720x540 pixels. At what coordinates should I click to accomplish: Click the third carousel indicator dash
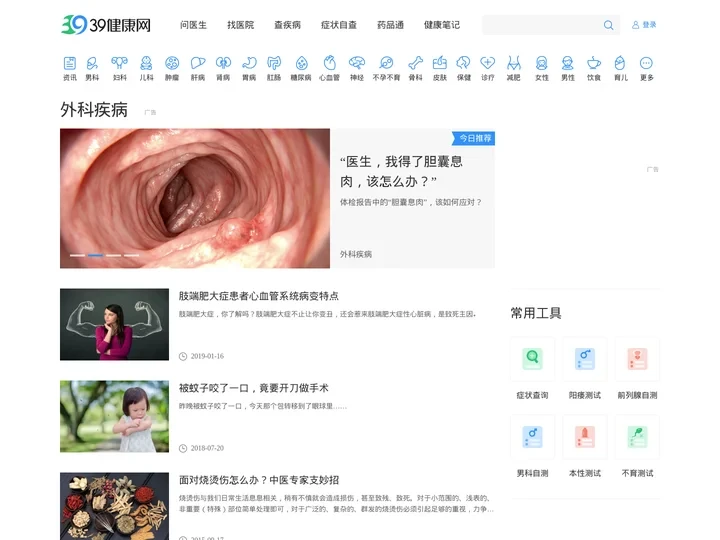pyautogui.click(x=113, y=255)
